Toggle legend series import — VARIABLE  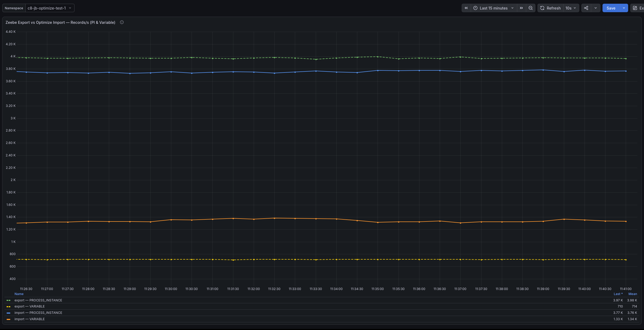(x=30, y=319)
